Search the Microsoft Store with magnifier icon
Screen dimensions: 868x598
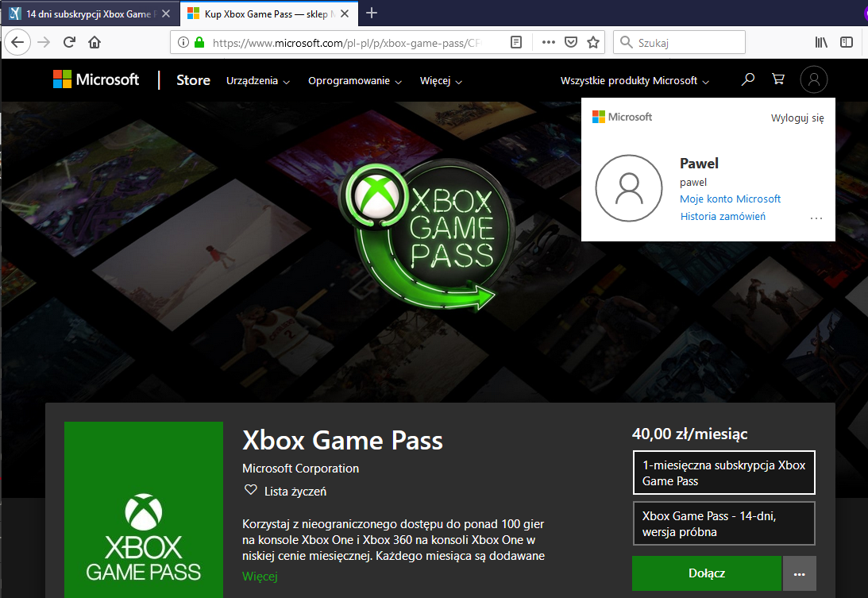point(748,79)
